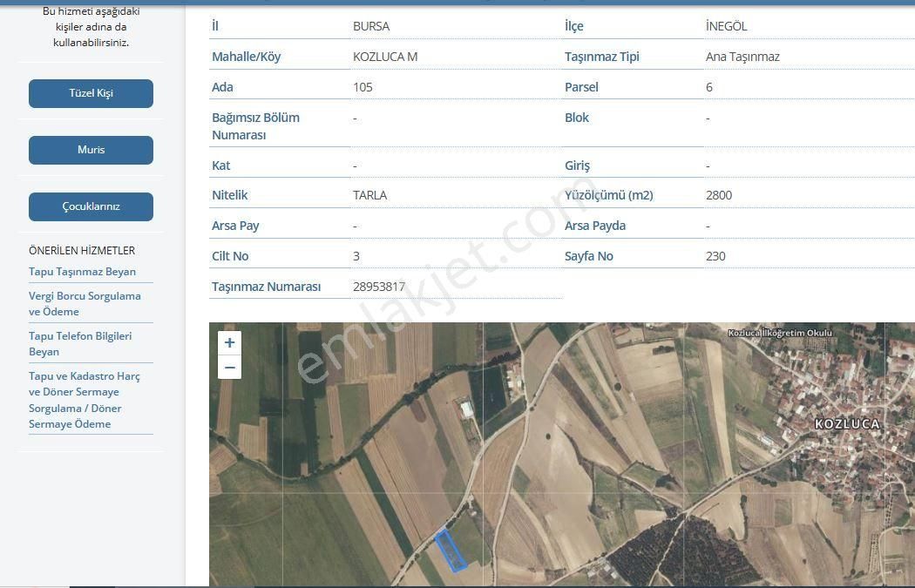
Task: Zoom in on the map with plus button
Action: (x=229, y=343)
